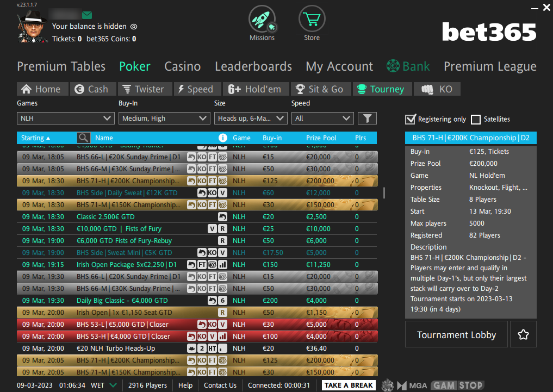Open the Buy-In Medium, High dropdown
This screenshot has height=392, width=553.
pos(164,119)
